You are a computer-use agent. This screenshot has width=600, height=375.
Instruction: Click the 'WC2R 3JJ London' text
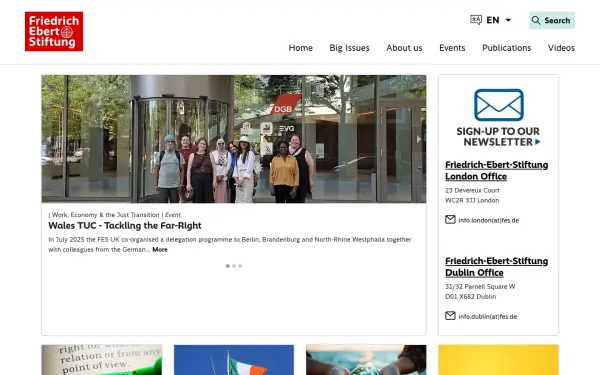pos(472,200)
